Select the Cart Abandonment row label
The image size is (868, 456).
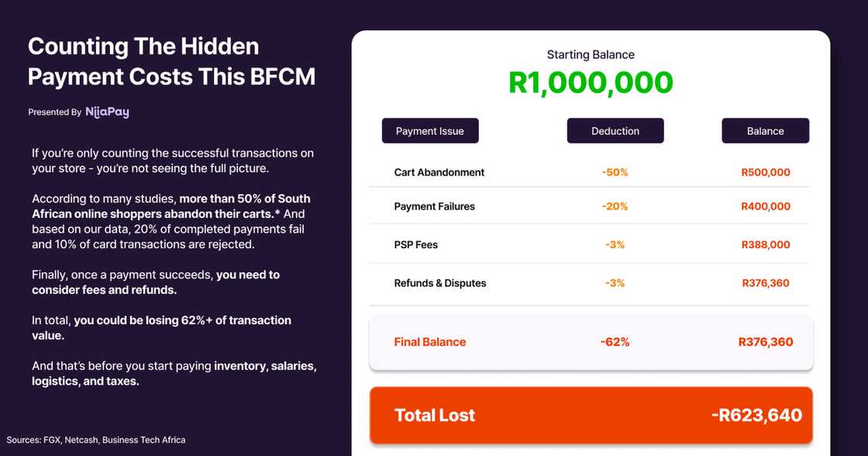pos(439,172)
